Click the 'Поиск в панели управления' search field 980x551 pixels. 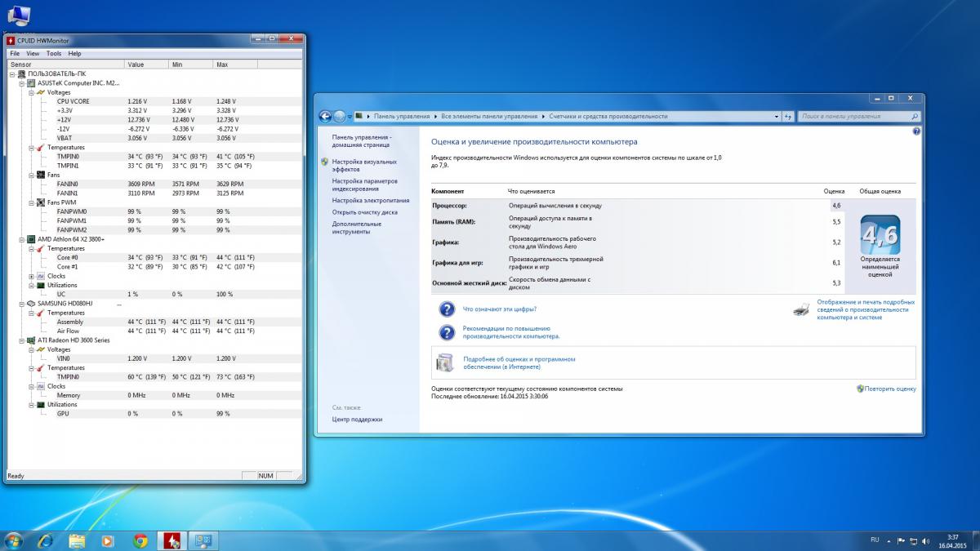(x=858, y=116)
